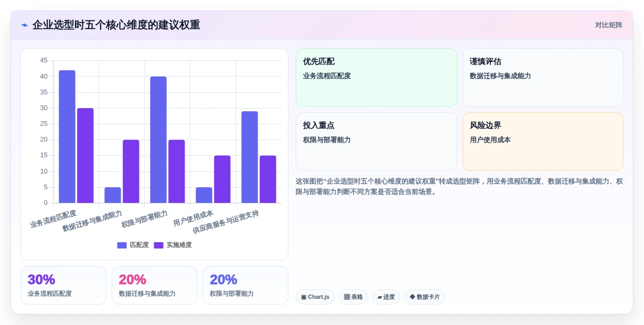The width and height of the screenshot is (644, 325).
Task: Click the x-axis label 用户使用成本
Action: point(194,218)
